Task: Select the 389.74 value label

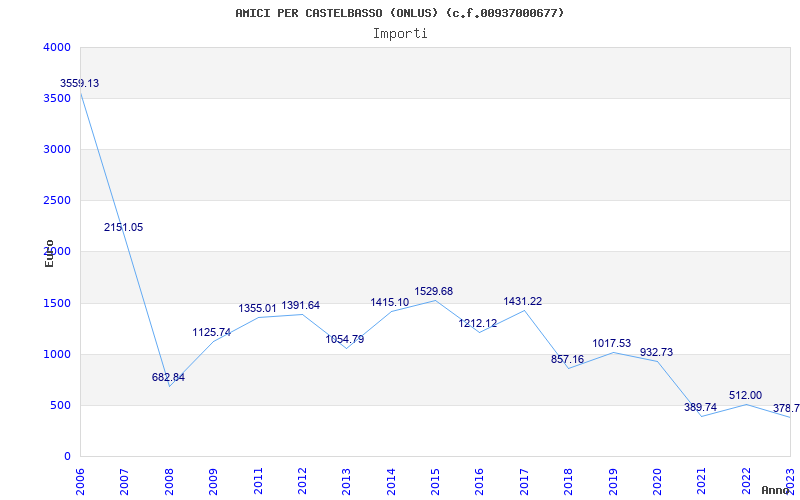Action: click(x=701, y=407)
